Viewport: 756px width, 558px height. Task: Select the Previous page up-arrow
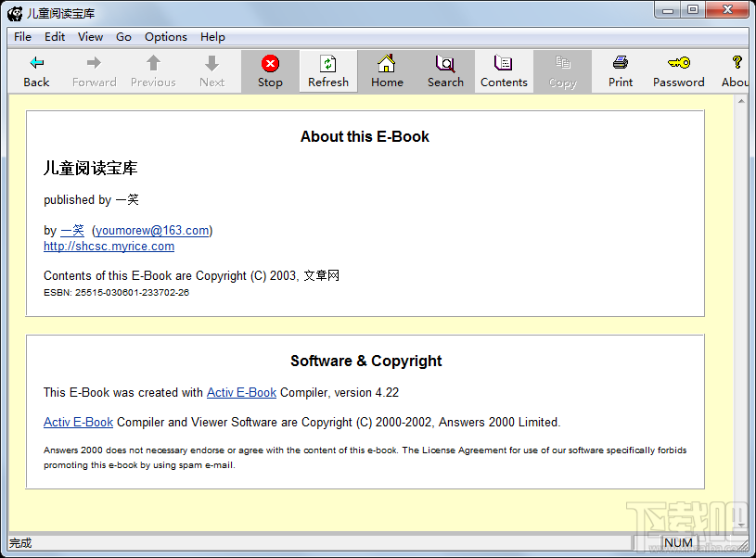pyautogui.click(x=153, y=71)
